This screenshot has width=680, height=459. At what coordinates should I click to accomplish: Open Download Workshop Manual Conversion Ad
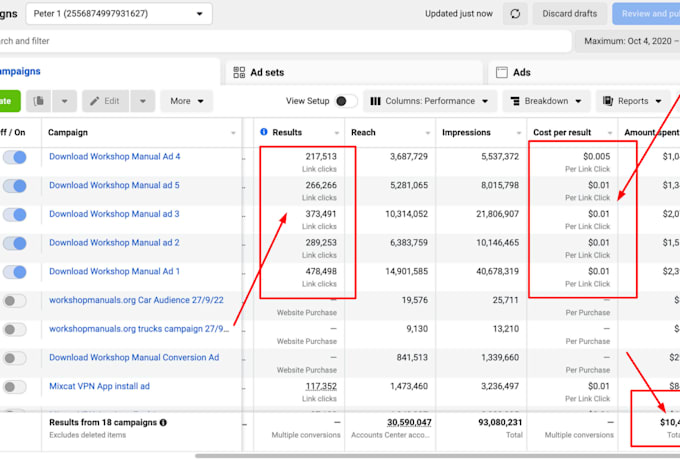(x=134, y=357)
